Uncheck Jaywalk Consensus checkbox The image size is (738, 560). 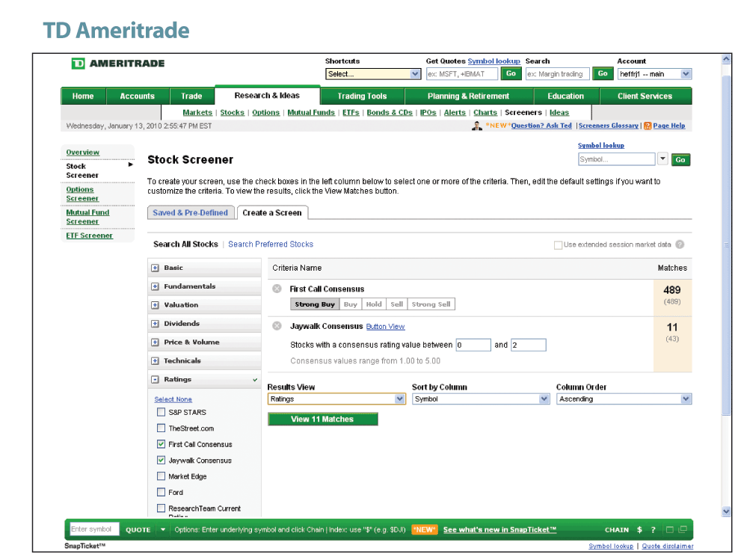pos(161,461)
